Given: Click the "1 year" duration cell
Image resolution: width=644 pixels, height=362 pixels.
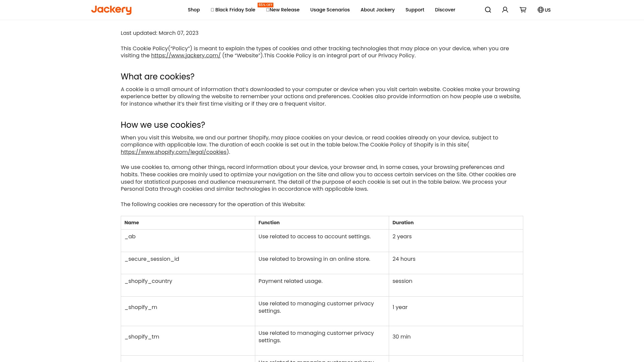Looking at the screenshot, I should (x=456, y=311).
